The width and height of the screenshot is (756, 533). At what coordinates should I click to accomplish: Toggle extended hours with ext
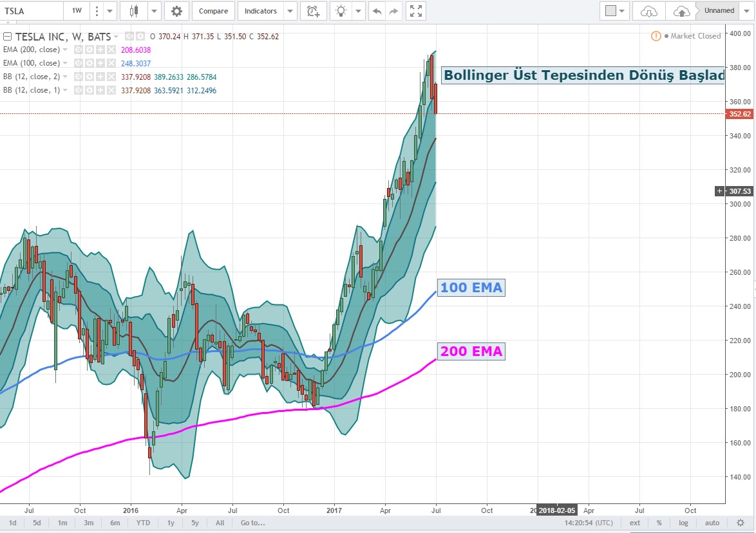point(634,523)
